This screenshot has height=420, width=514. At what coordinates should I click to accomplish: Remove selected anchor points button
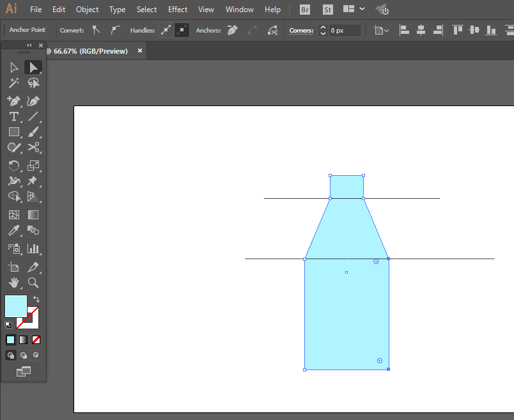point(232,30)
